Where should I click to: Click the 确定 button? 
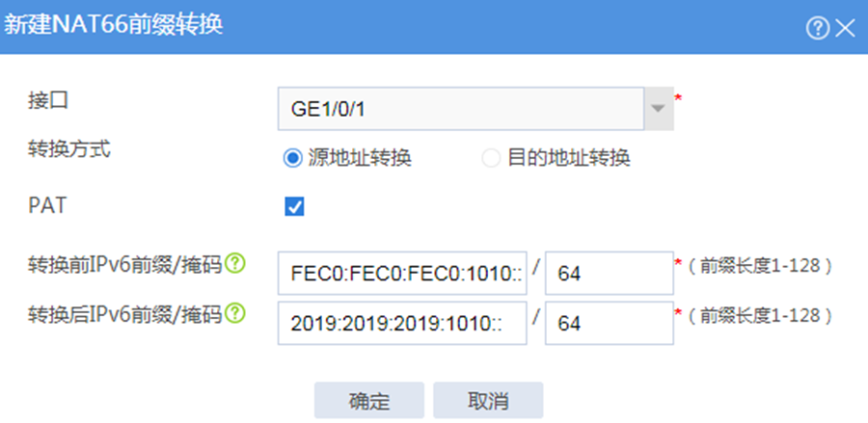(x=369, y=400)
